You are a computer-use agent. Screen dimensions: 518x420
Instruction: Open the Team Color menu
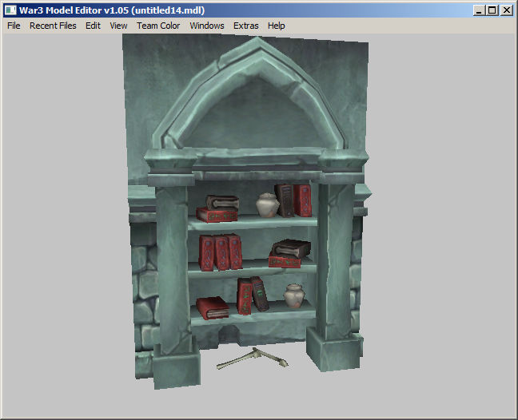(158, 26)
